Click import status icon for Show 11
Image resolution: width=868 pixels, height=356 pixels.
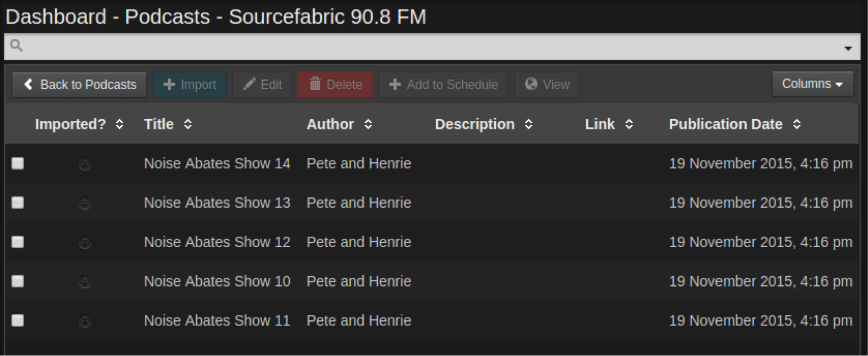click(85, 321)
